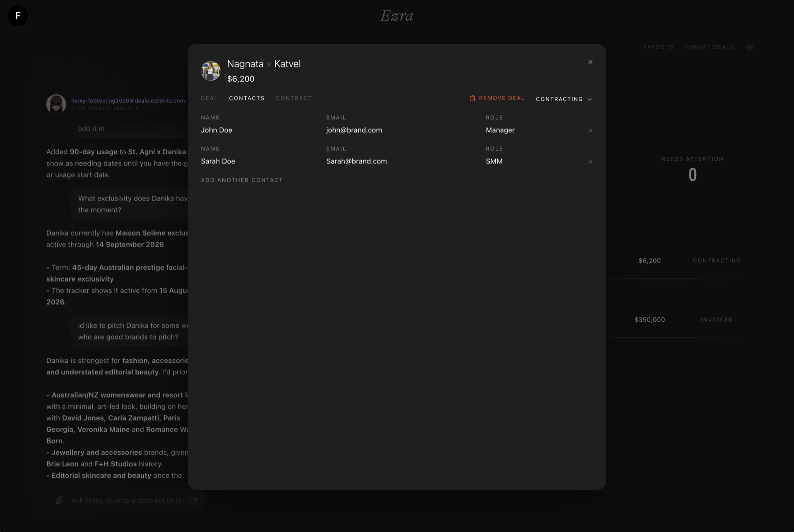Click Remove Deal
This screenshot has height=532, width=794.
tap(497, 98)
